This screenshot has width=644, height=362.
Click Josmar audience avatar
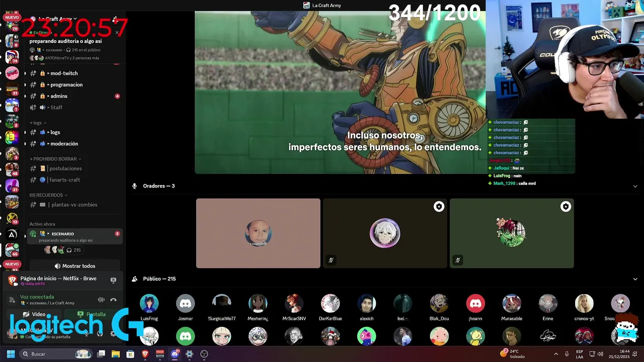(x=186, y=303)
